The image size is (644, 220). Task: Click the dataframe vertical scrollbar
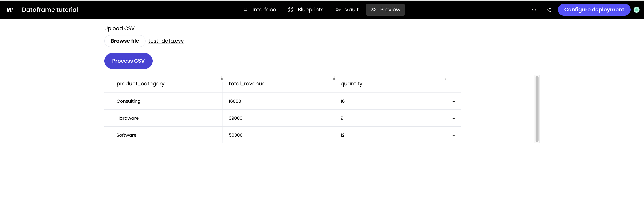537,109
